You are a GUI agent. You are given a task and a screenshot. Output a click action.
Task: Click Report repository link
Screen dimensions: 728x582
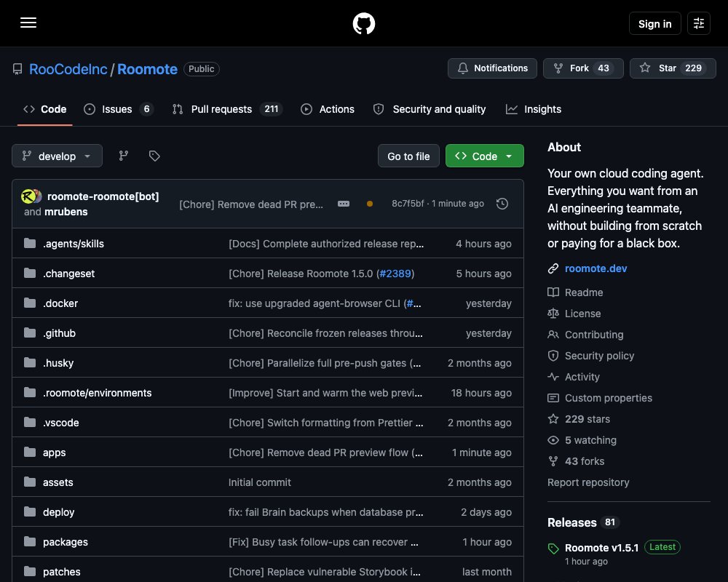coord(588,482)
